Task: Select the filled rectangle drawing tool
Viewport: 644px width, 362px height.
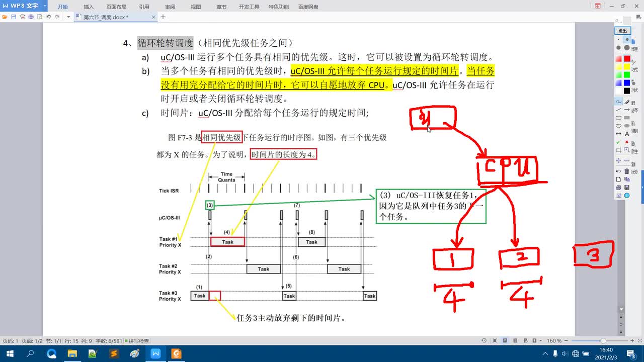Action: pyautogui.click(x=627, y=118)
